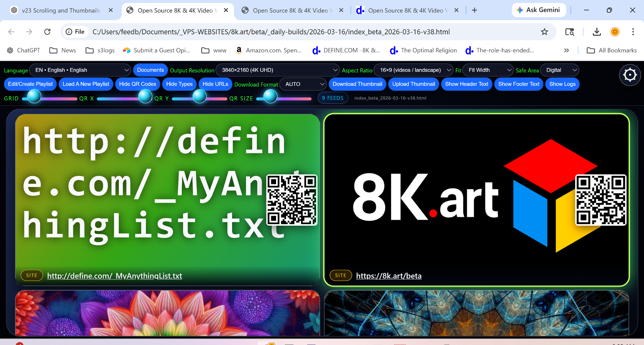Open the Amazon.com bookmark

tap(269, 50)
